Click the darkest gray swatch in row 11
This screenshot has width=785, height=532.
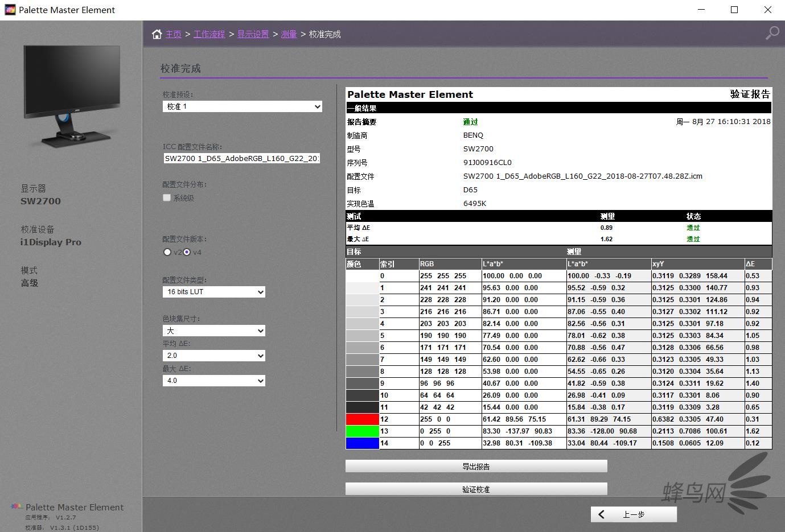[x=362, y=407]
